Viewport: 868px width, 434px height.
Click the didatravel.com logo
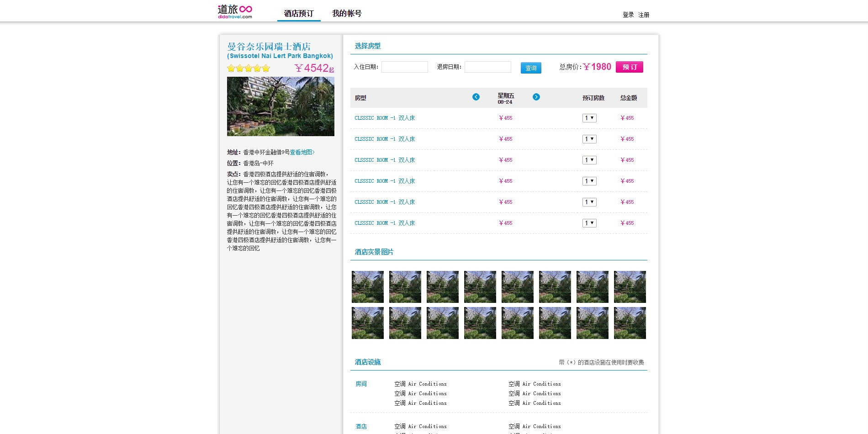click(x=235, y=11)
